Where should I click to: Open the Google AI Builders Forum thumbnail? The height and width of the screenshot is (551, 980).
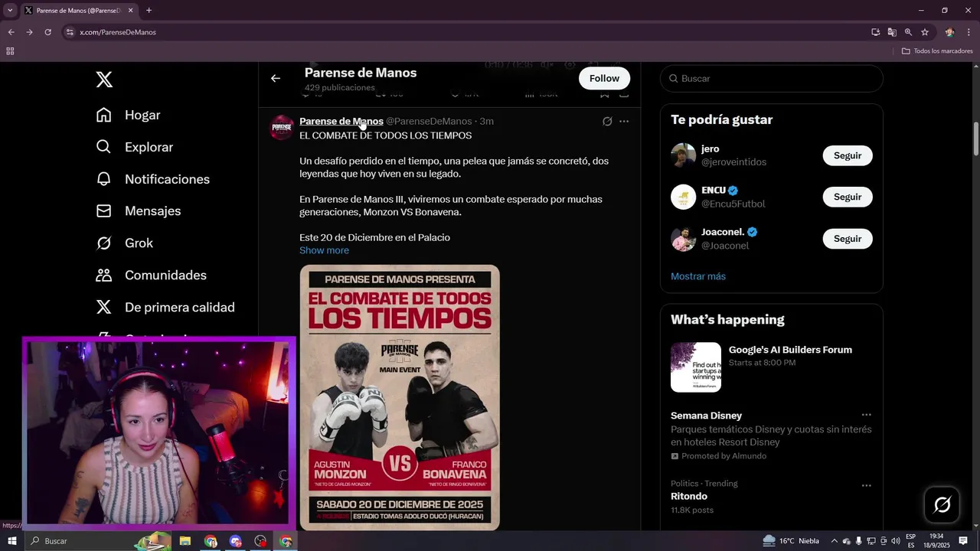(x=696, y=367)
